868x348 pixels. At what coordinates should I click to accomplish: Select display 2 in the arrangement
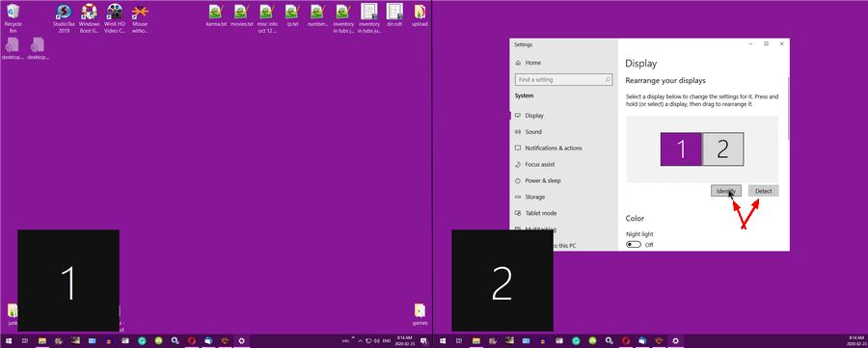point(723,148)
